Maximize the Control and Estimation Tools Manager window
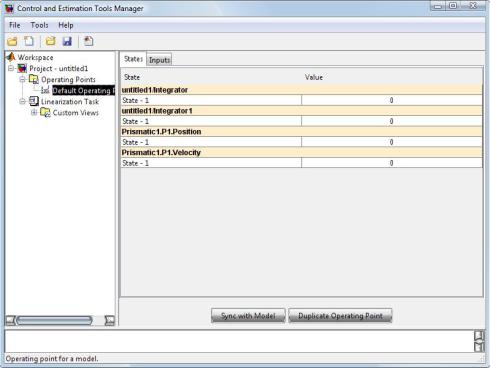 click(x=453, y=6)
